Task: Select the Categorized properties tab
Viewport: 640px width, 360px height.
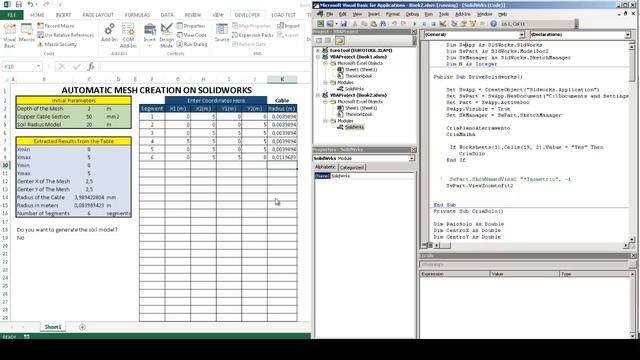Action: (x=351, y=167)
